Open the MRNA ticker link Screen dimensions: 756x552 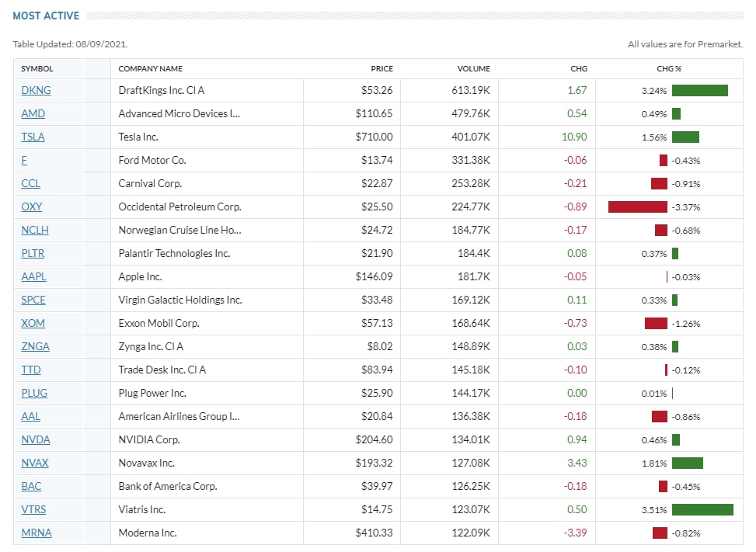pos(37,533)
